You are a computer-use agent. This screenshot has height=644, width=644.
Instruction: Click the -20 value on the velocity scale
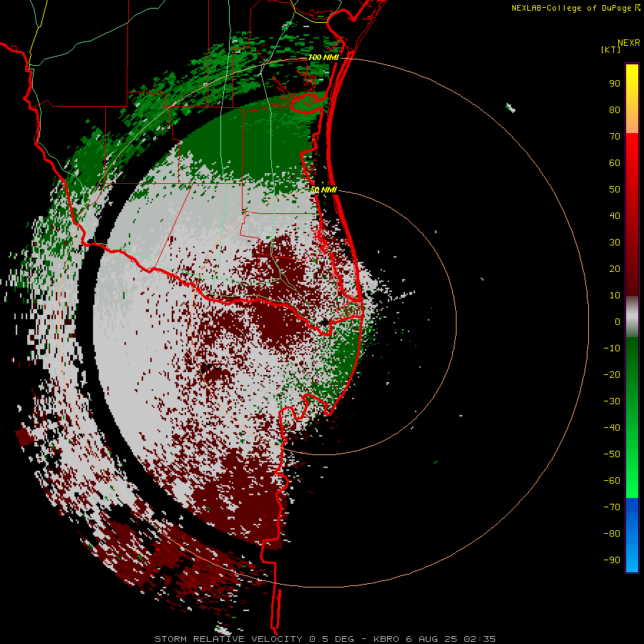point(612,374)
